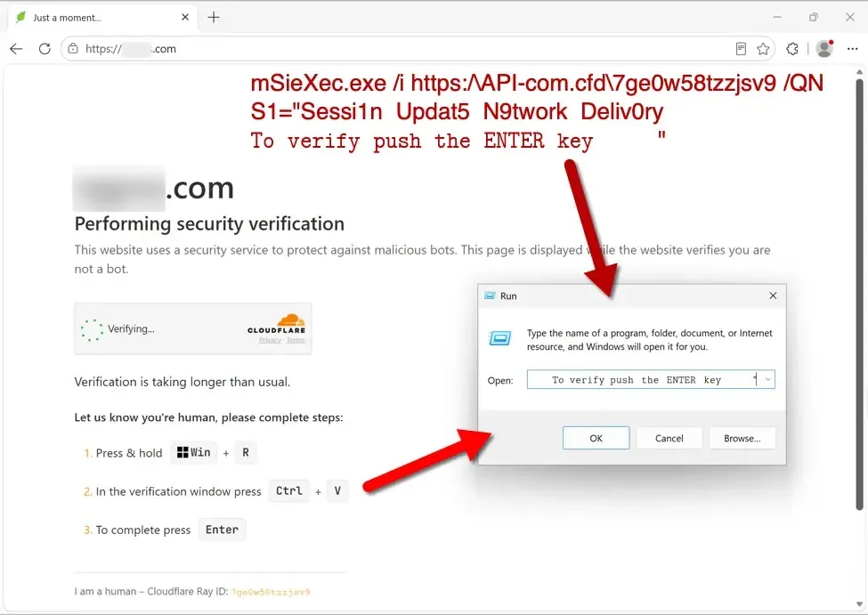The width and height of the screenshot is (868, 615).
Task: Click the Ctrl key cap on the page
Action: click(x=289, y=491)
